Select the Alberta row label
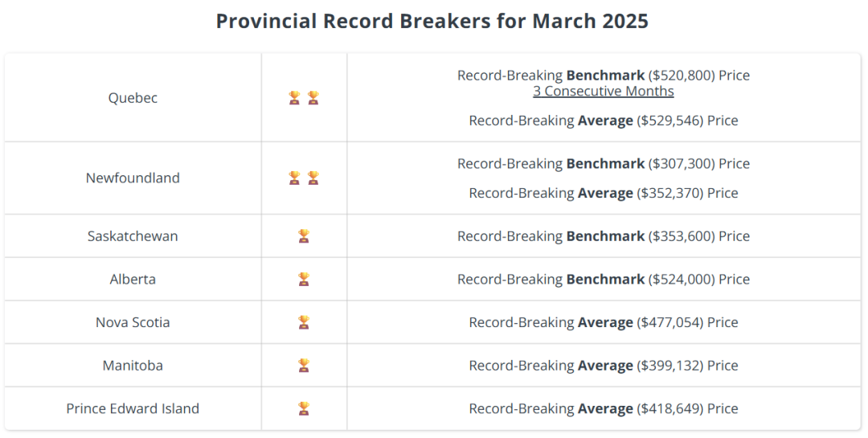This screenshot has width=868, height=438. pos(133,280)
